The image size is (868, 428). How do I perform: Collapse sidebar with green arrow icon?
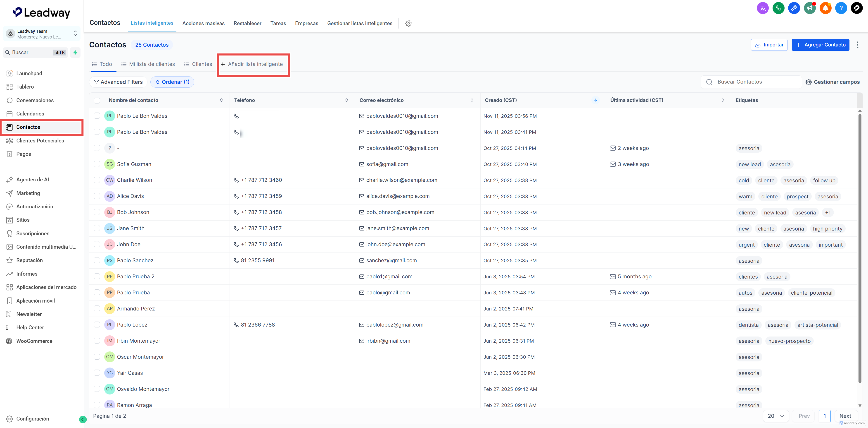click(x=83, y=419)
